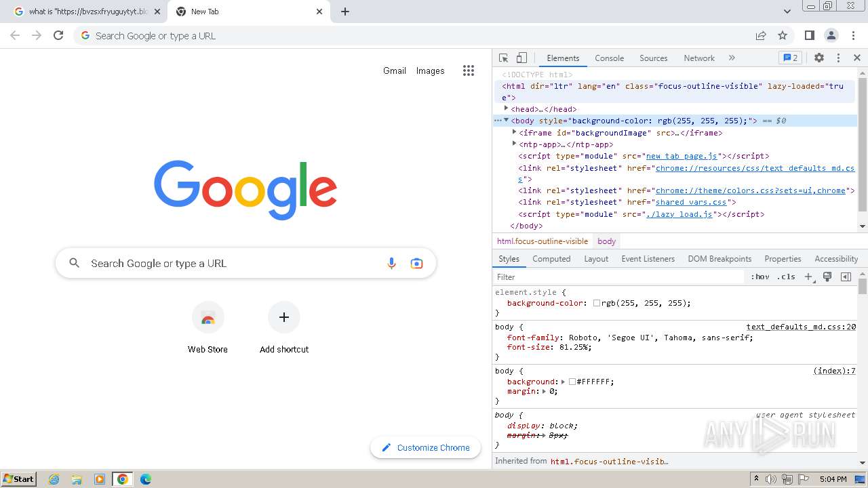
Task: Open color picker for #FFFFFF swatch
Action: click(x=572, y=382)
